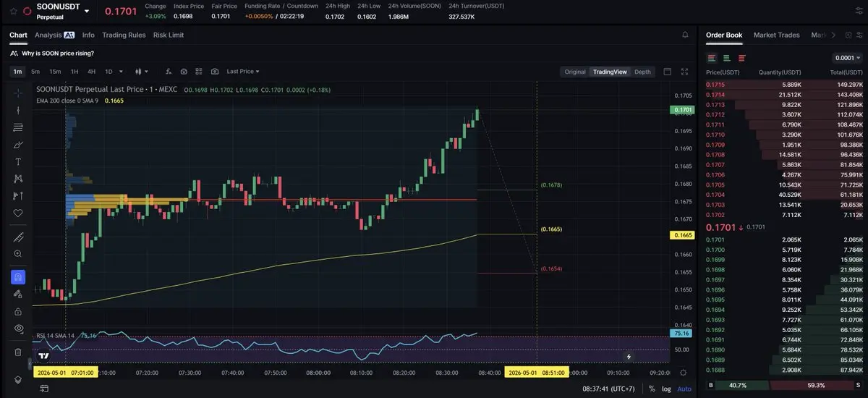Expand more timeframes dropdown arrow
This screenshot has height=398, width=868.
pos(122,72)
